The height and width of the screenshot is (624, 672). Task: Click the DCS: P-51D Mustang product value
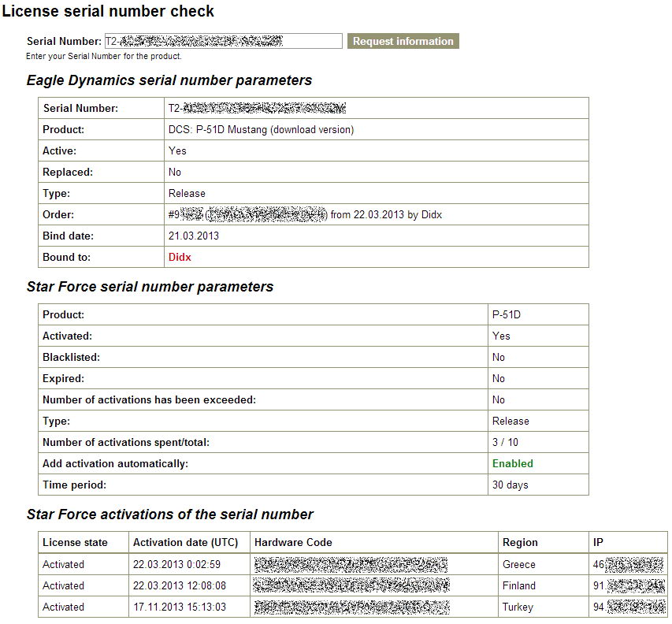[x=261, y=129]
